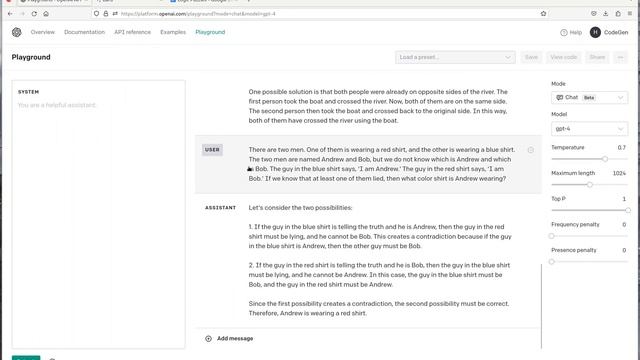The width and height of the screenshot is (640, 360).
Task: Click the browser home icon
Action: (46, 13)
